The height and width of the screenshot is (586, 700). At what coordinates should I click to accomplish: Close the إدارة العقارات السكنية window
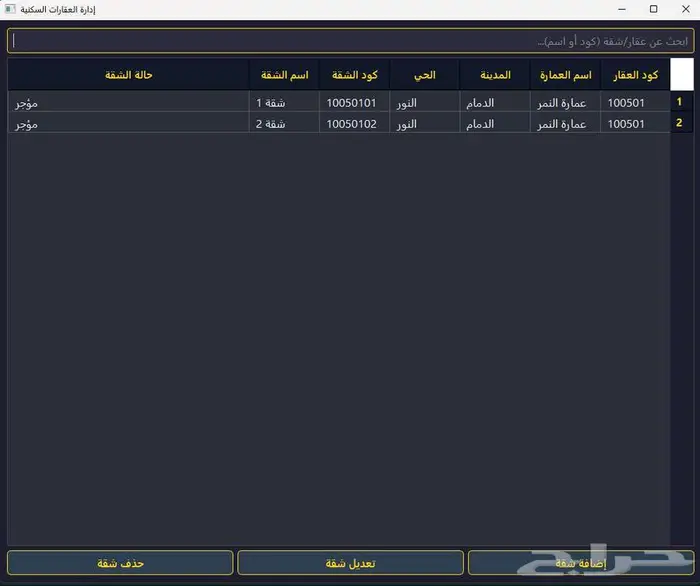coord(684,9)
